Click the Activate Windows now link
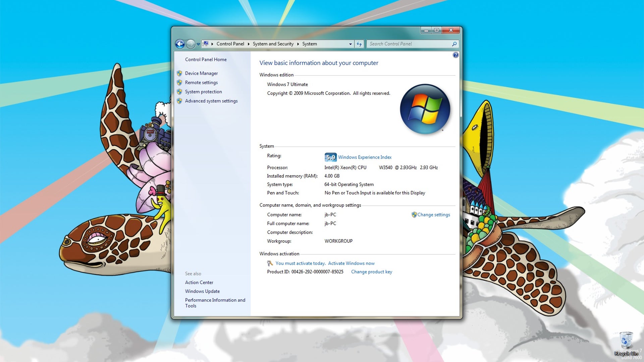The image size is (644, 362). 351,263
